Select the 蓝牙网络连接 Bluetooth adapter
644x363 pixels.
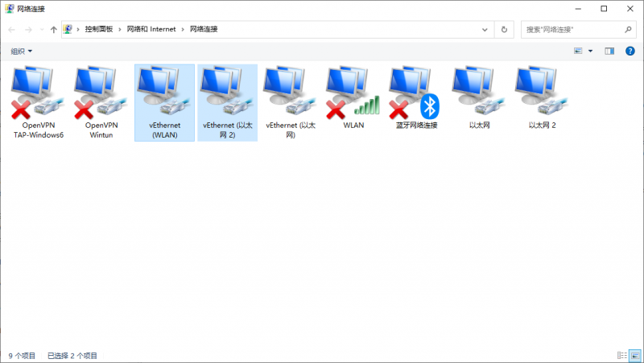coord(415,95)
